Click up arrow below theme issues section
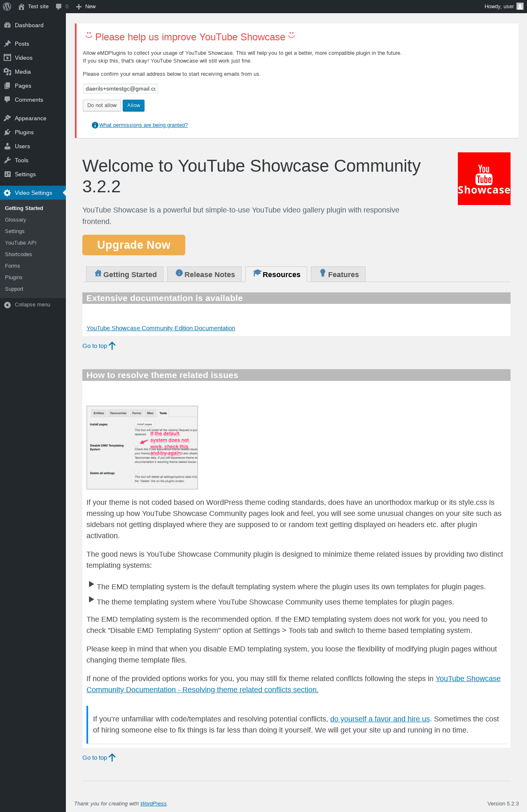This screenshot has height=812, width=527. point(112,758)
